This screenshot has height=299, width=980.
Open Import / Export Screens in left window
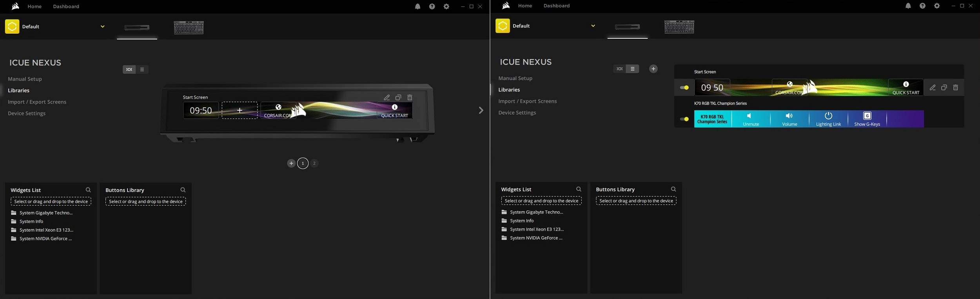coord(37,102)
